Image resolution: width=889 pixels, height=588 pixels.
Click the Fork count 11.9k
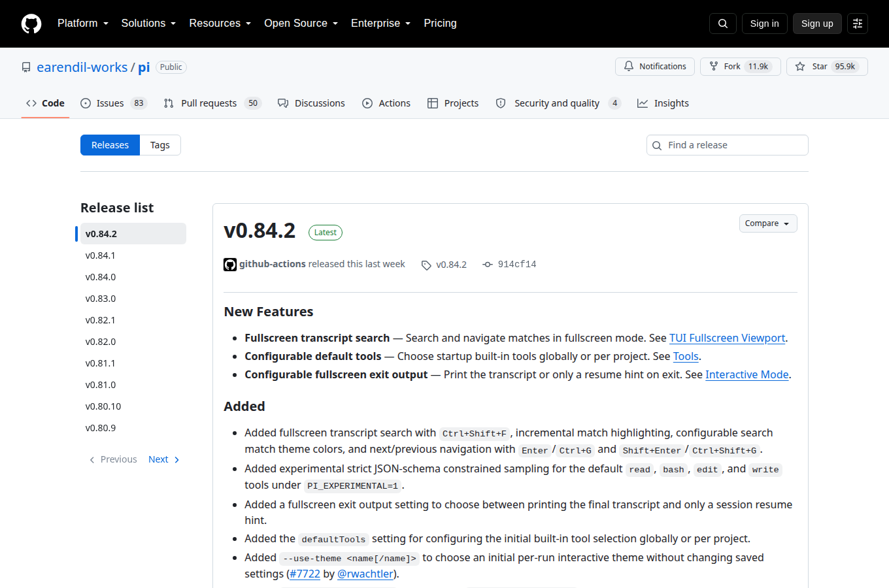click(758, 67)
